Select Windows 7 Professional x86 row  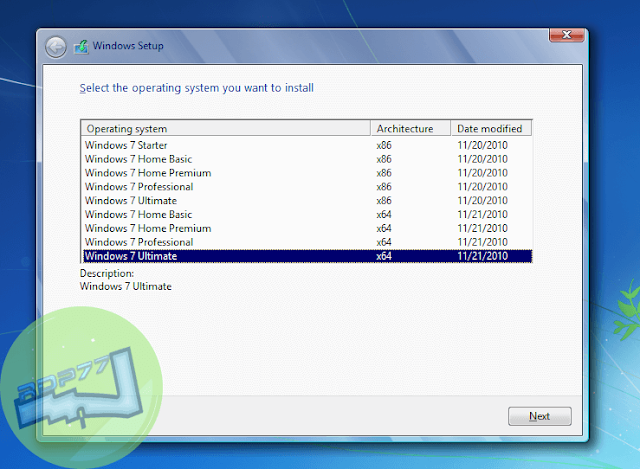pyautogui.click(x=308, y=187)
